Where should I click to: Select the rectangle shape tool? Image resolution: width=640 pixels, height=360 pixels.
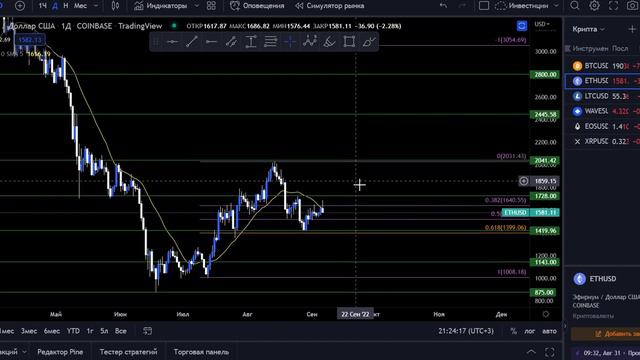click(x=349, y=42)
